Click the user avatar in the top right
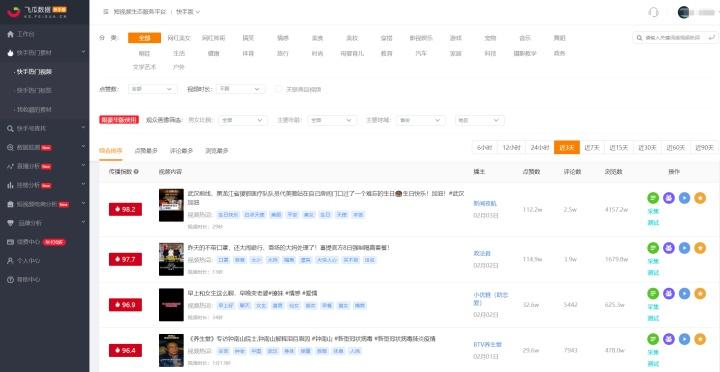Viewport: 720px width, 372px height. point(684,12)
